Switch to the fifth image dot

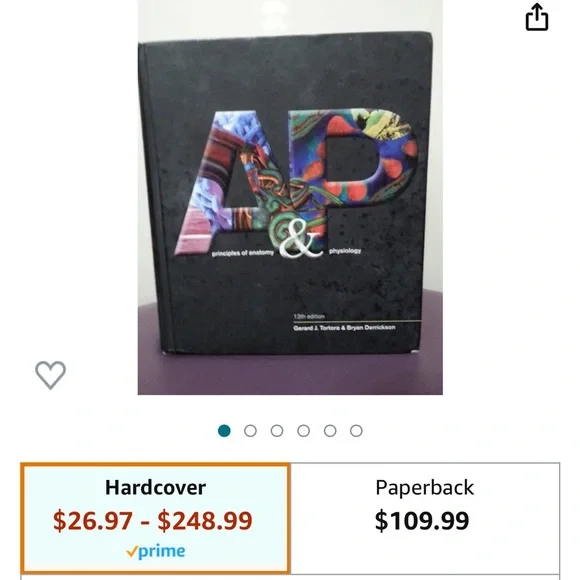pos(330,431)
